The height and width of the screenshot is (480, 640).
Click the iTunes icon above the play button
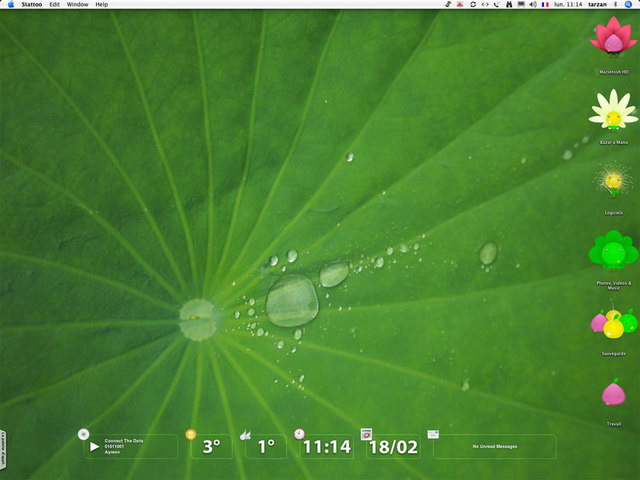click(83, 434)
